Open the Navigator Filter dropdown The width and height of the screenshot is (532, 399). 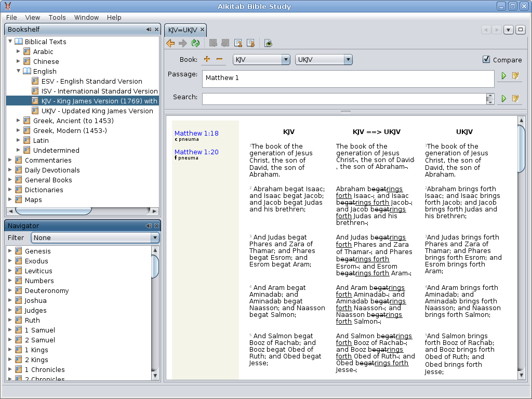(95, 237)
